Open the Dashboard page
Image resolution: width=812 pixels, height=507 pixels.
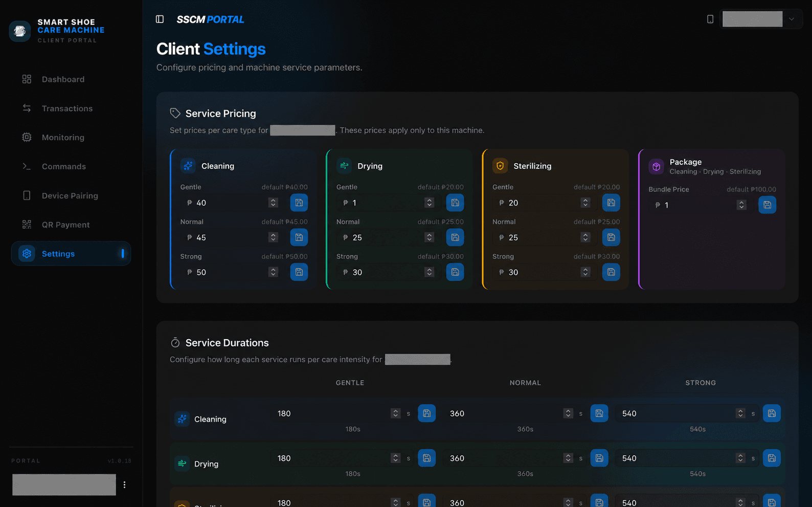[x=71, y=79]
